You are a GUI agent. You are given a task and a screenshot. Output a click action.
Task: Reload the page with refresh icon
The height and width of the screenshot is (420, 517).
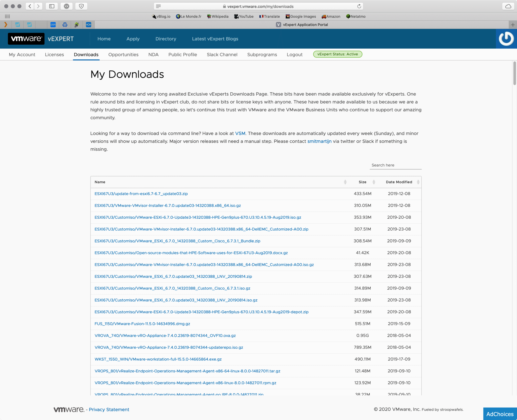(359, 6)
